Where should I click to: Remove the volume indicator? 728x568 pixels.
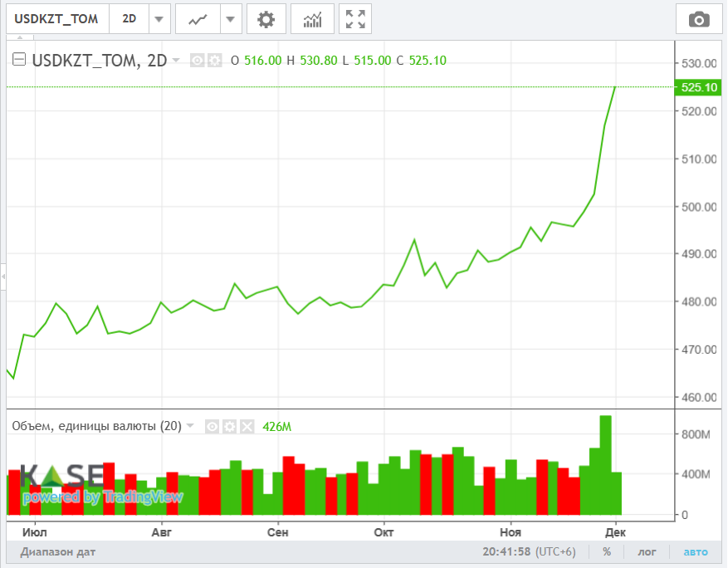pos(247,427)
